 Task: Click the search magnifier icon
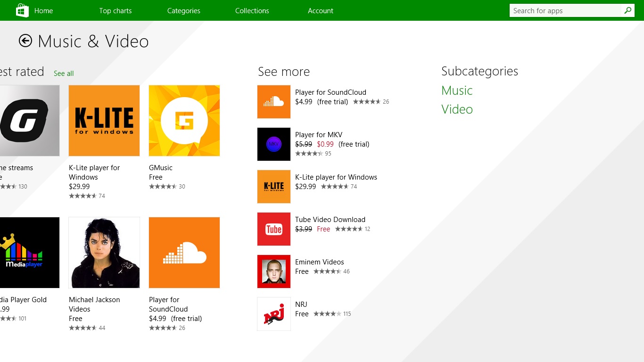627,10
